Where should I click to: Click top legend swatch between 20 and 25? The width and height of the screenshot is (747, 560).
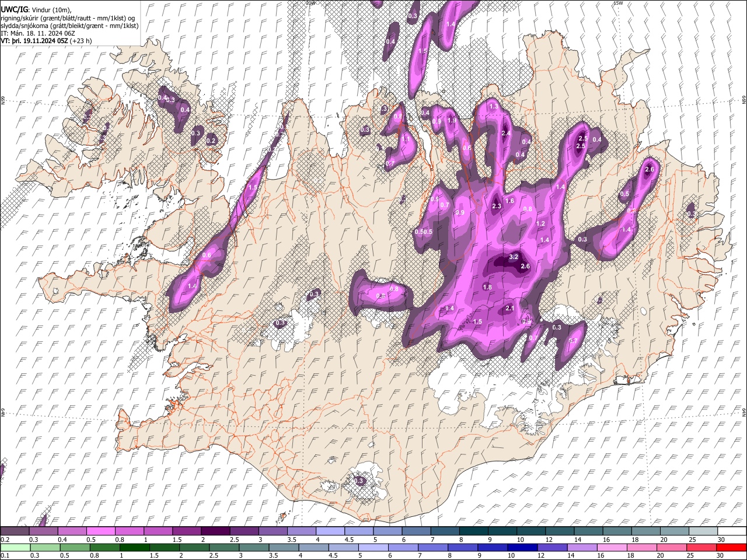pyautogui.click(x=674, y=531)
